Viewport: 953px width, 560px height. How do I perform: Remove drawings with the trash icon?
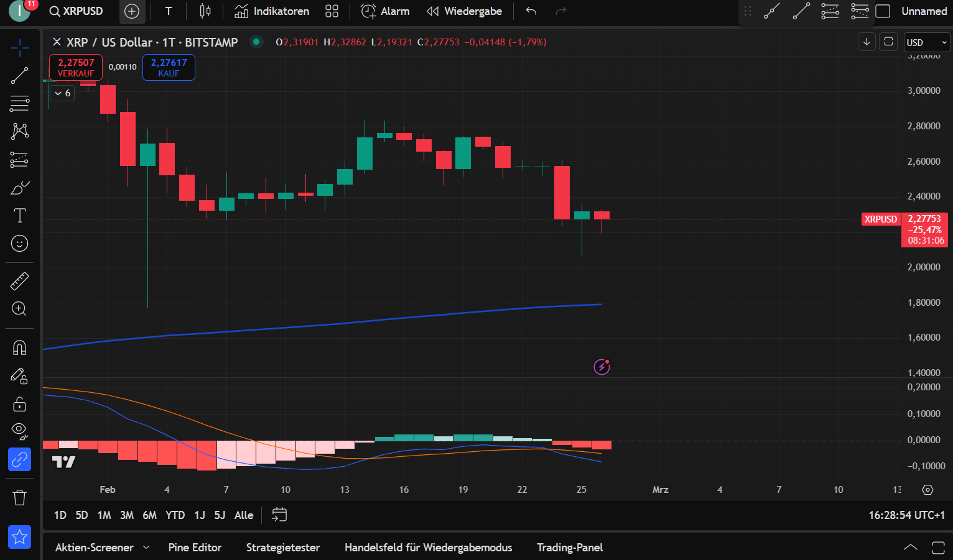point(19,497)
